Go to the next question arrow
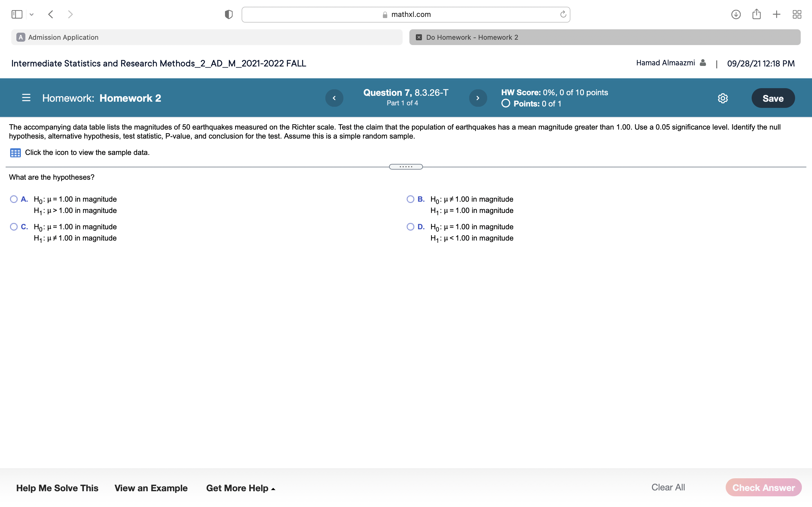The width and height of the screenshot is (812, 507). [477, 98]
